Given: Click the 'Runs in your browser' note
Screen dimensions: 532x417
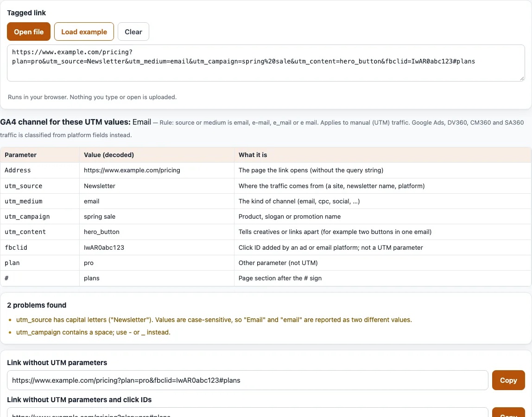Looking at the screenshot, I should (92, 97).
